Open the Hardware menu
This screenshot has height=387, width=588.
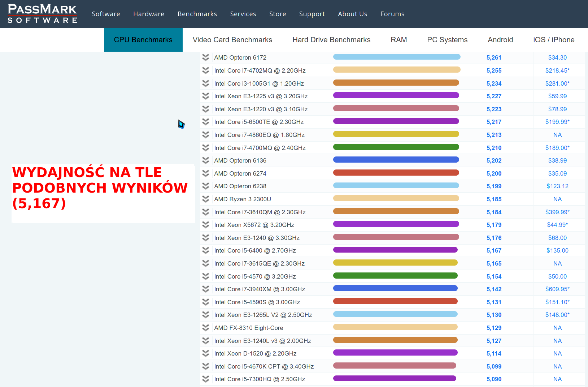[x=149, y=14]
